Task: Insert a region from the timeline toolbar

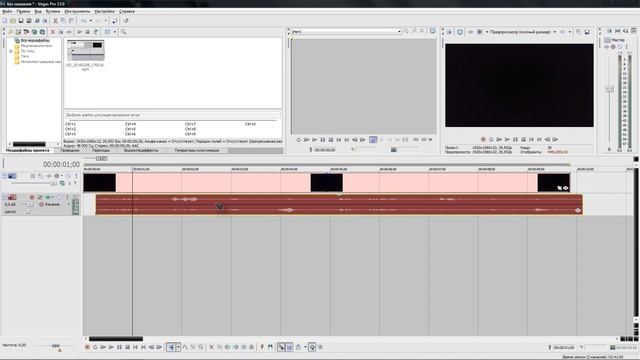Action: pos(270,347)
